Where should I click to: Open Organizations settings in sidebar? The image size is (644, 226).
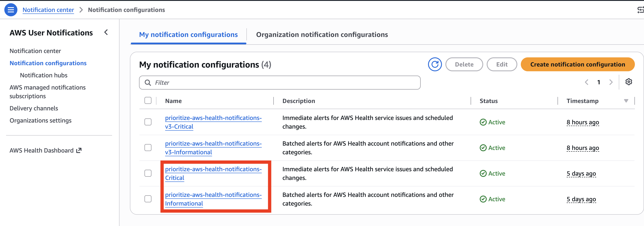coord(40,121)
